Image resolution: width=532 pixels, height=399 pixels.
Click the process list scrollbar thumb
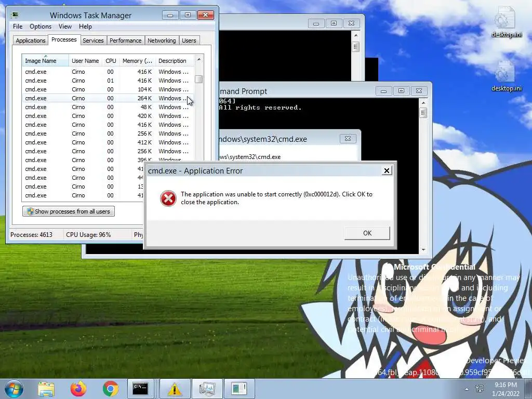pos(199,79)
